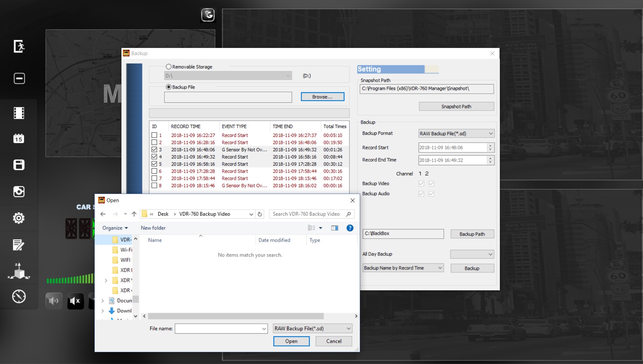Select the Removable Storage radio button

(169, 67)
